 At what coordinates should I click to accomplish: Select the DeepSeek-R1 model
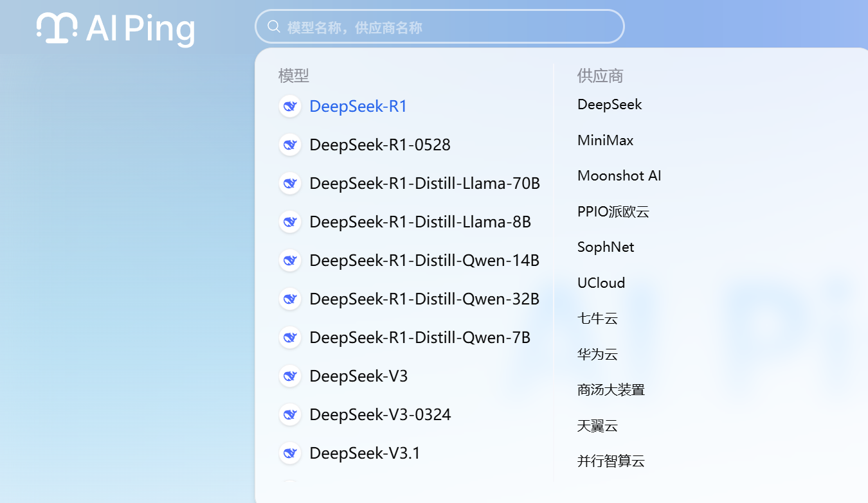pos(358,106)
